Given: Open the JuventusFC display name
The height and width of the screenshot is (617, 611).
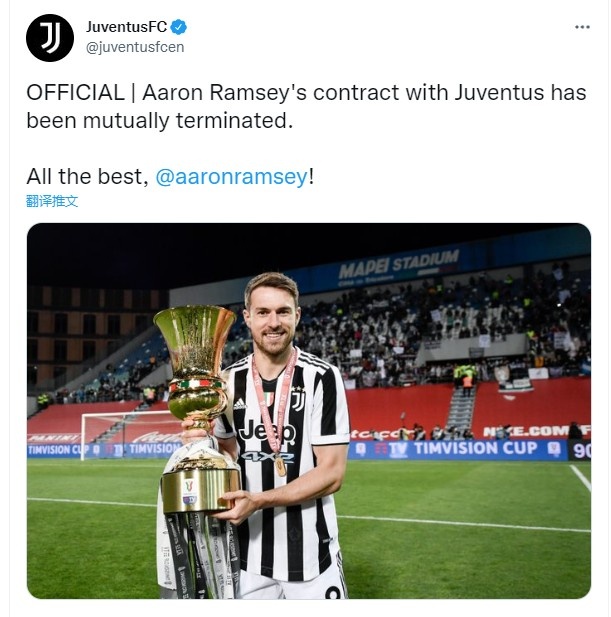Looking at the screenshot, I should 126,27.
